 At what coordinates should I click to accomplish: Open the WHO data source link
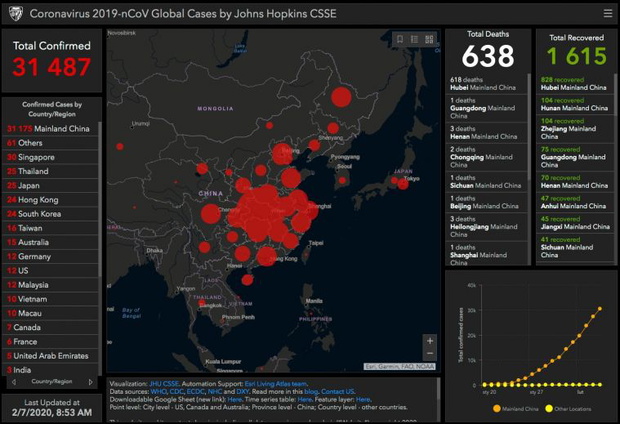[158, 392]
